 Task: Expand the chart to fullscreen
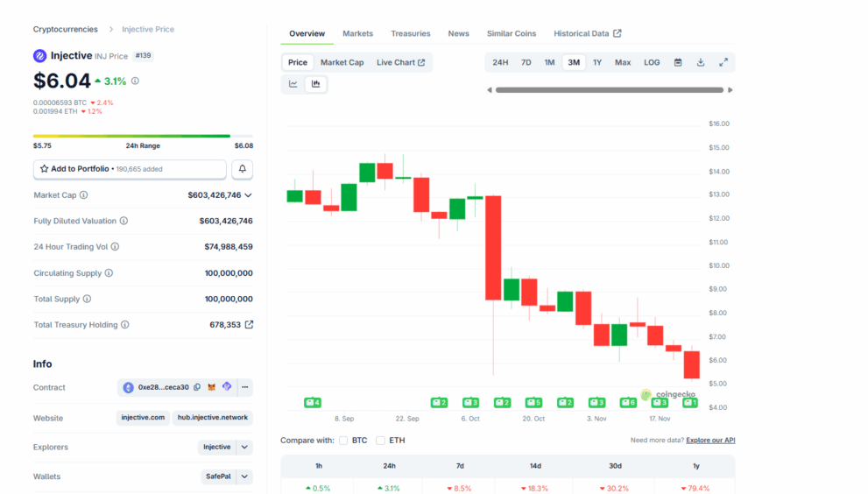[723, 63]
